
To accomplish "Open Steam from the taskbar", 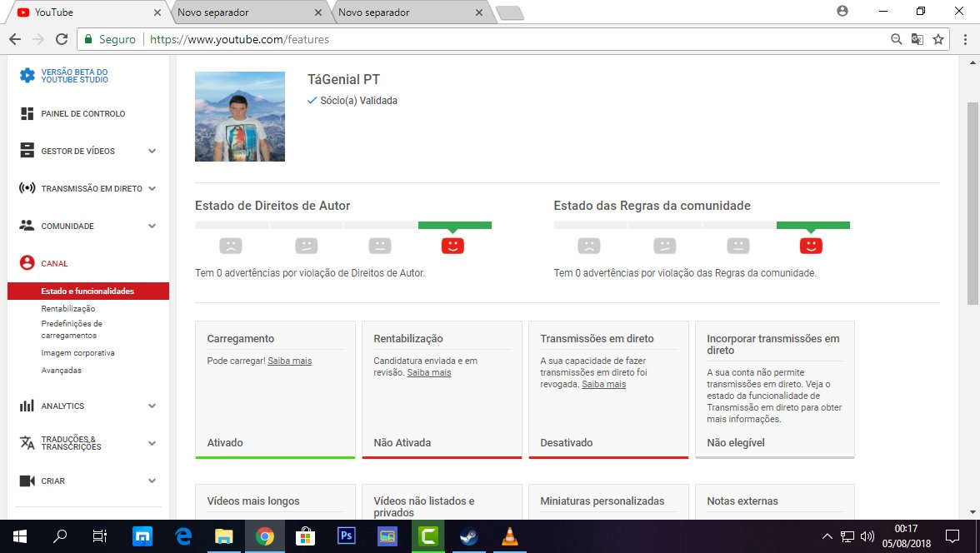I will coord(468,536).
